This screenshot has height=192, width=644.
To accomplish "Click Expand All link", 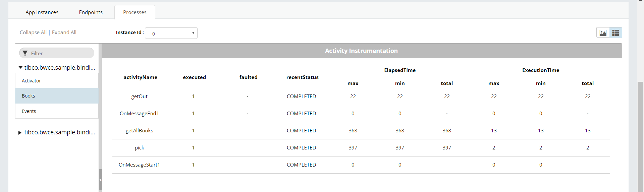I will tap(64, 33).
